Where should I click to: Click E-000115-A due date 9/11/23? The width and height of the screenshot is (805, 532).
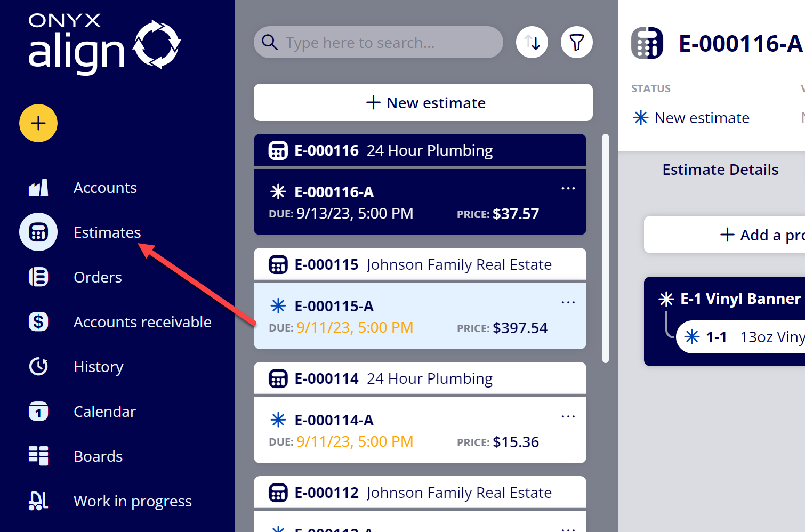point(355,328)
